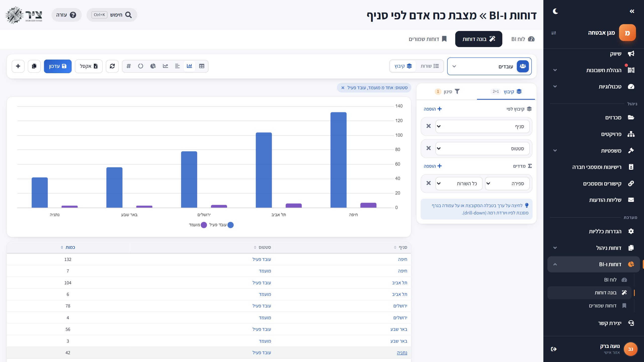Select the pie chart view icon
Viewport: 644px width, 362px height.
pos(153,66)
